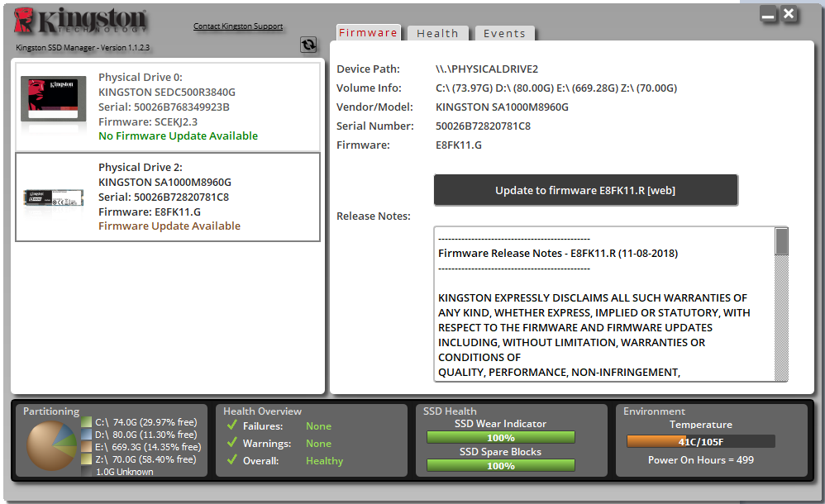Click 'Power On Hours = 499' text
Viewport: 825px width, 504px height.
click(701, 460)
